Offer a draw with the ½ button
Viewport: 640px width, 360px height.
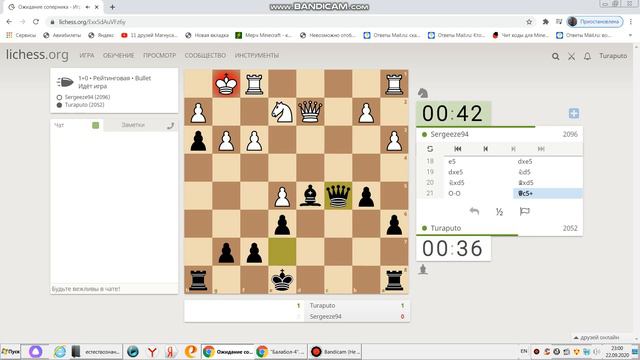tap(499, 211)
